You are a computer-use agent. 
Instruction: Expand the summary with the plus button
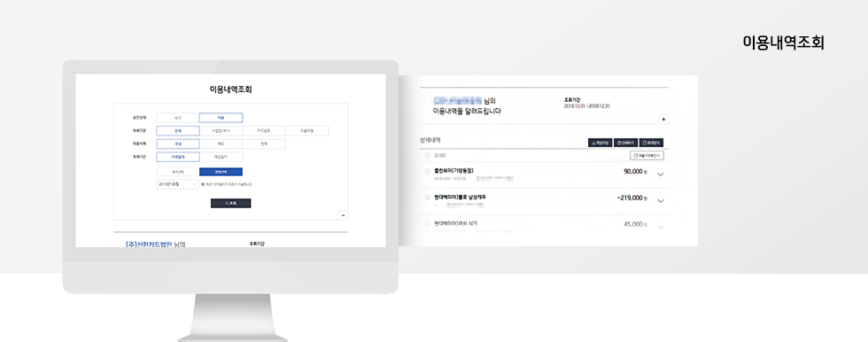tap(664, 119)
